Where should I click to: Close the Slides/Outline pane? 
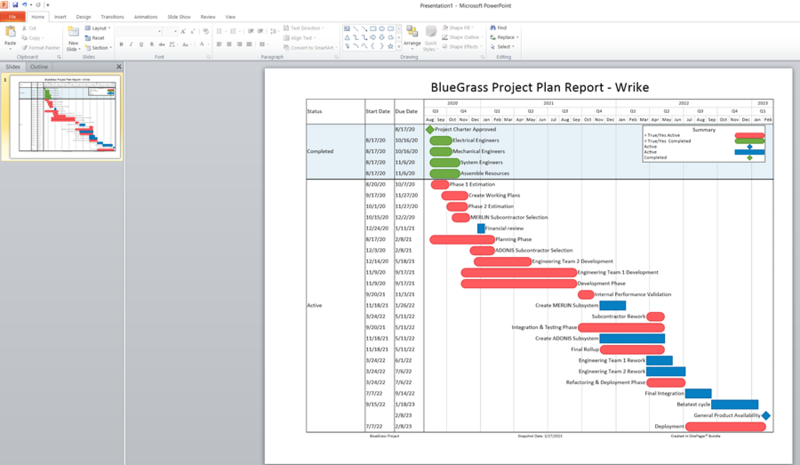pos(118,67)
